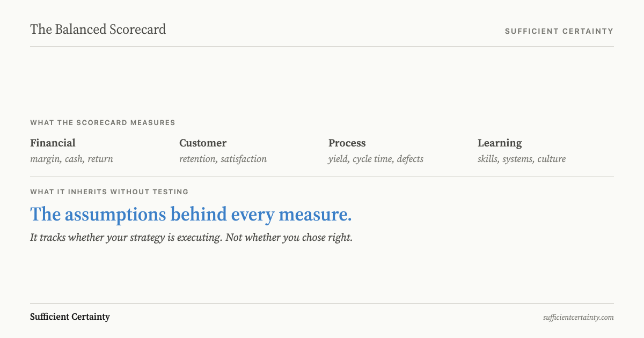Image resolution: width=644 pixels, height=338 pixels.
Task: Click the SUFFICIENT CERTAINTY header label
Action: click(559, 31)
